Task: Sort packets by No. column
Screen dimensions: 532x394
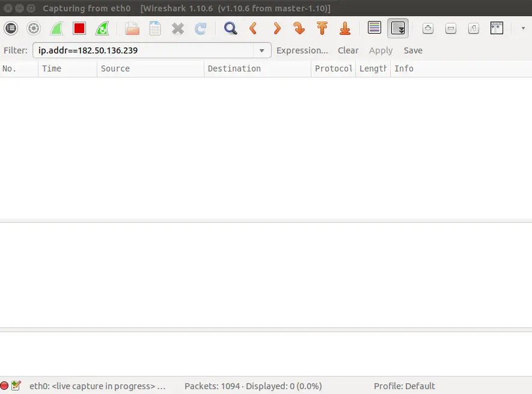Action: click(x=19, y=68)
